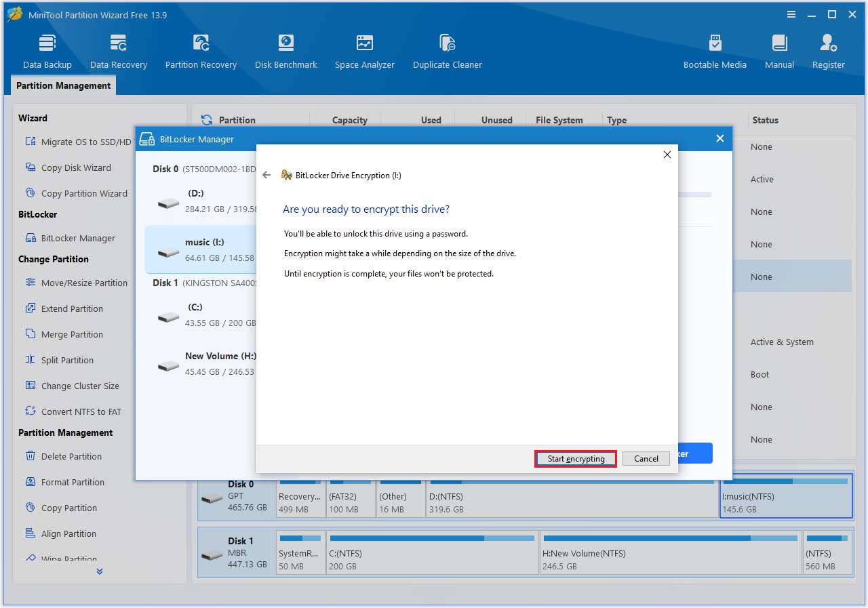Screen dimensions: 868x608
Task: Open the Manual
Action: coord(779,52)
